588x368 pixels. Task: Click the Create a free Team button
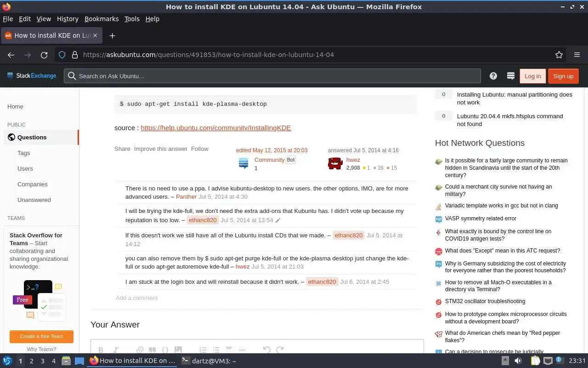click(x=41, y=336)
